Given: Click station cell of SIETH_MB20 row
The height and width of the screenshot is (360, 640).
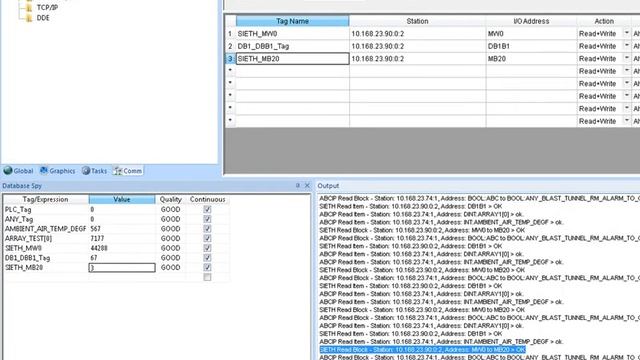Looking at the screenshot, I should coord(418,59).
